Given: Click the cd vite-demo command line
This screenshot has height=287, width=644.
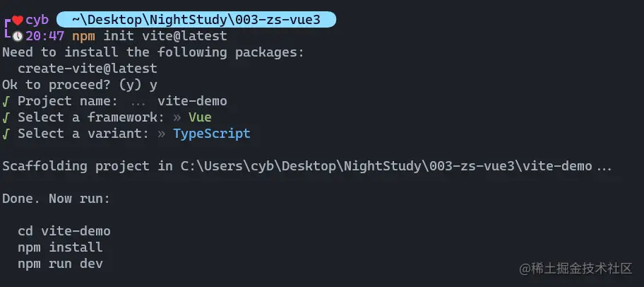Looking at the screenshot, I should pyautogui.click(x=64, y=231).
